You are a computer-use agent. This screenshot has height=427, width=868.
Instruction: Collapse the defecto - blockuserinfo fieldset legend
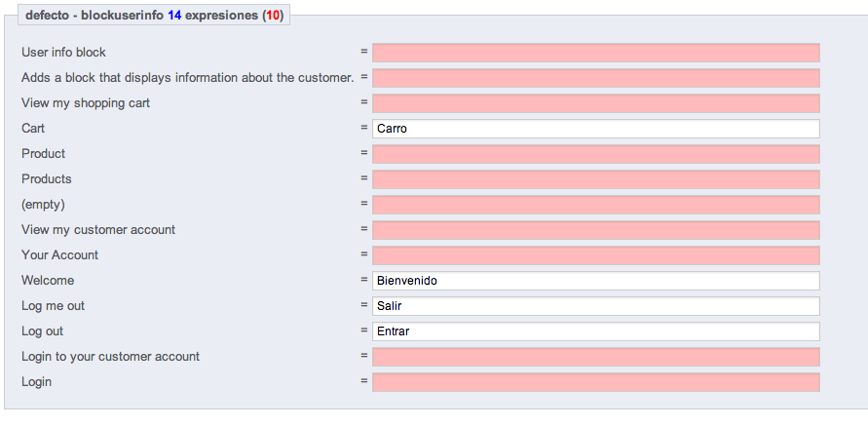coord(154,16)
